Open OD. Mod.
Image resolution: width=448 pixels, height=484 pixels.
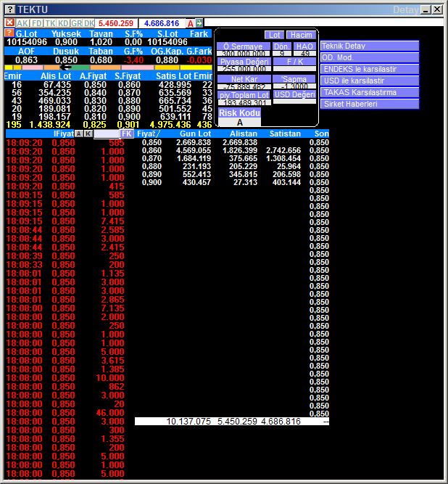tap(370, 58)
